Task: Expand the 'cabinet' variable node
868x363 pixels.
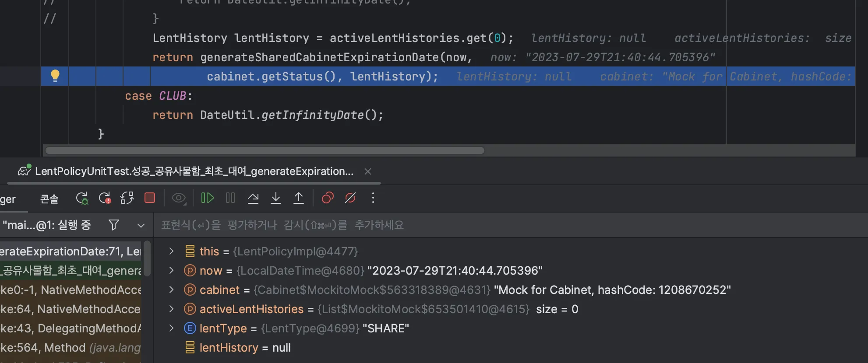Action: (171, 290)
